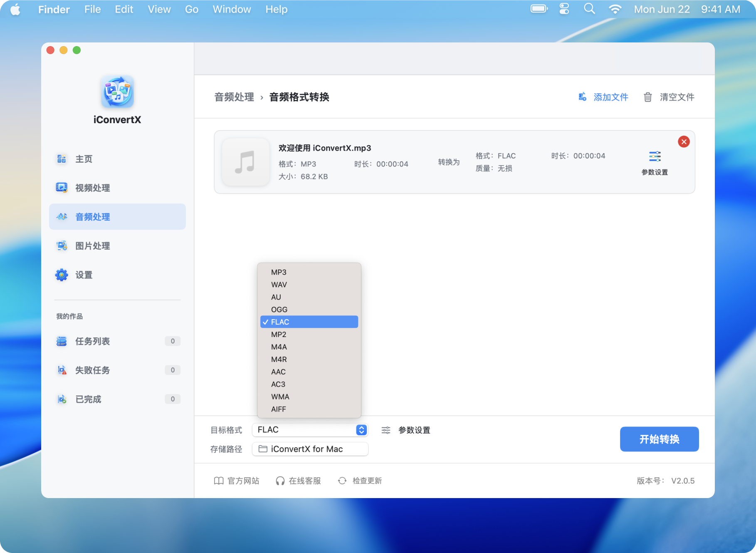756x553 pixels.
Task: Click the battery status icon
Action: coord(539,9)
